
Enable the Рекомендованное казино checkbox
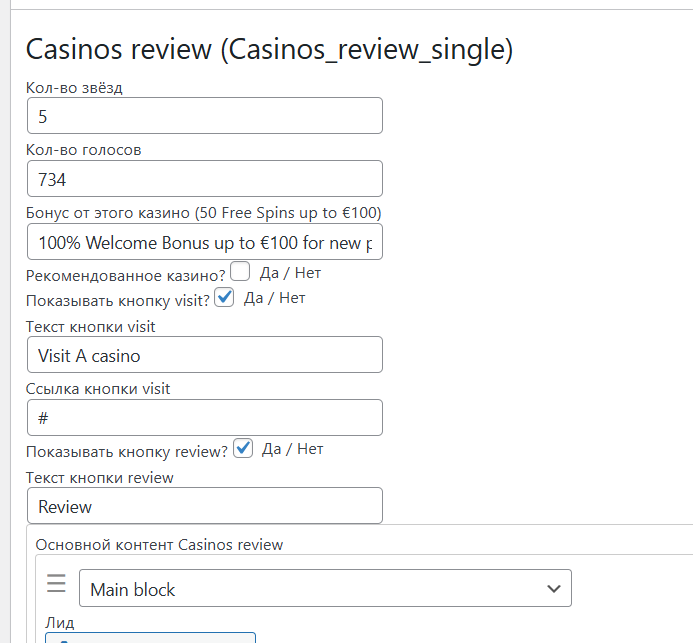point(239,271)
